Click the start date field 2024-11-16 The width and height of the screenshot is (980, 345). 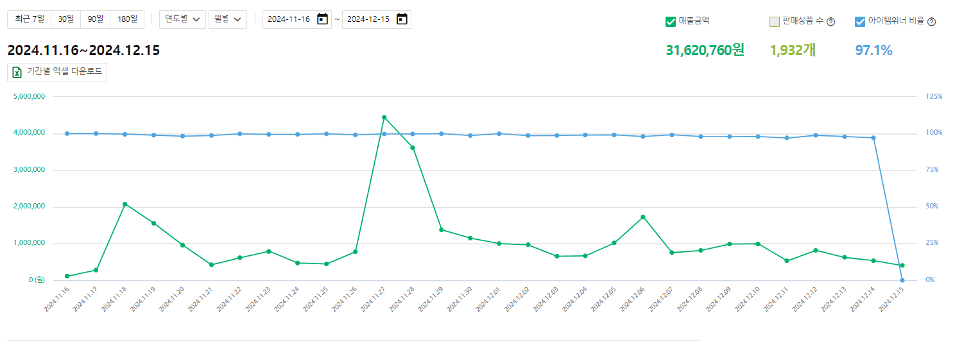pyautogui.click(x=289, y=19)
